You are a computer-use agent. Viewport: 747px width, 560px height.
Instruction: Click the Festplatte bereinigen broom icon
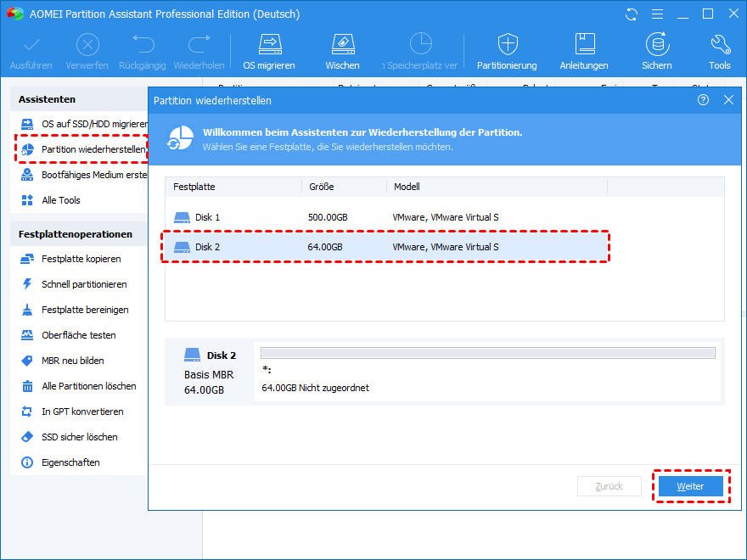pos(27,310)
